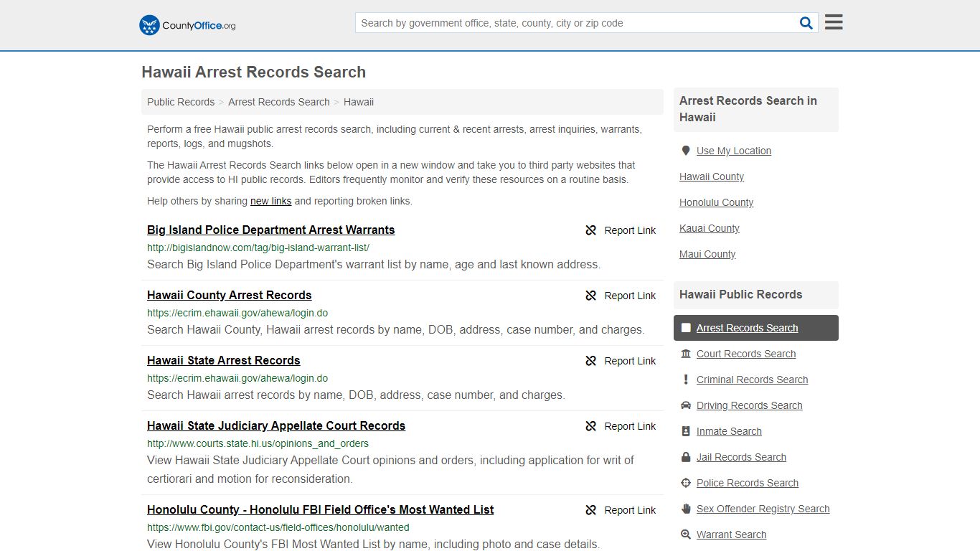Open Honolulu FBI Field Office's Most Wanted List

pos(320,509)
